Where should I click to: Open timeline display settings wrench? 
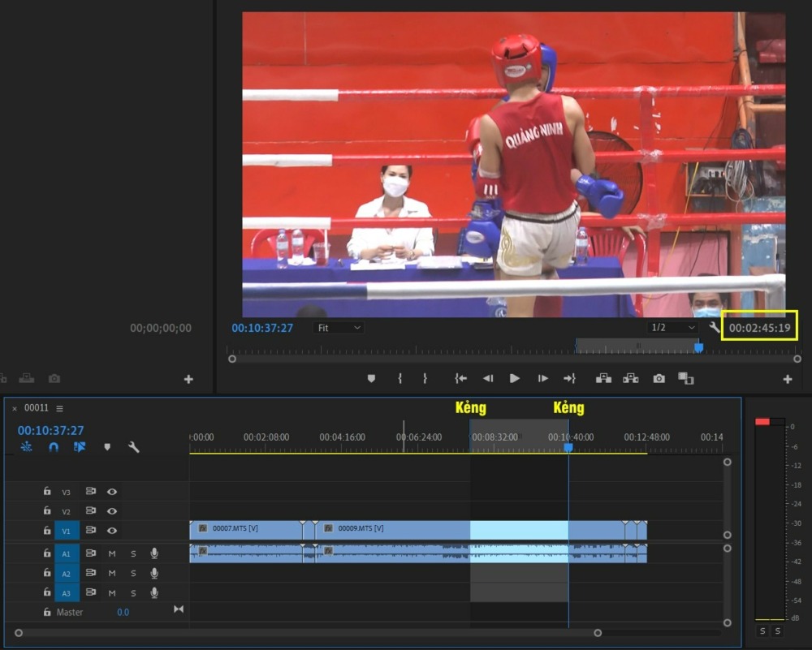coord(134,447)
